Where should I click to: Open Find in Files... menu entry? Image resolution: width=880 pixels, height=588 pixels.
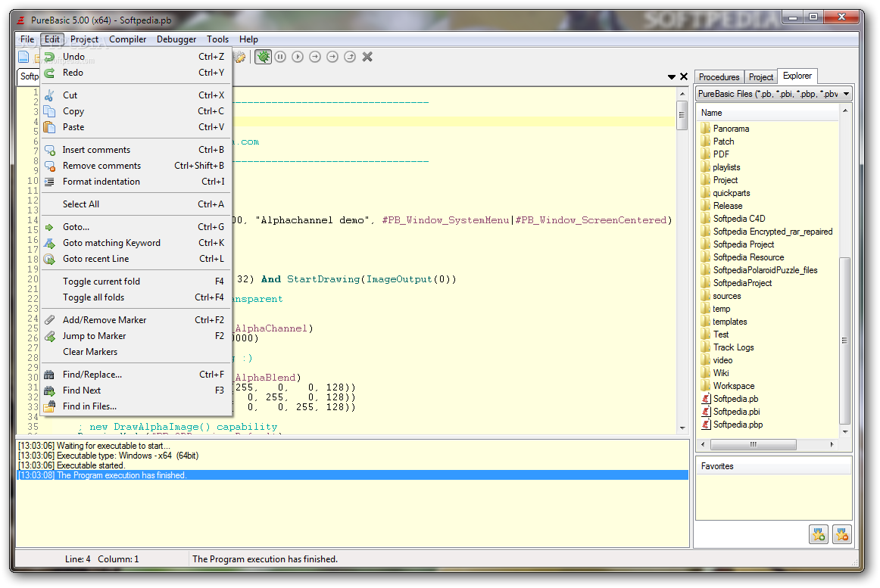point(136,406)
